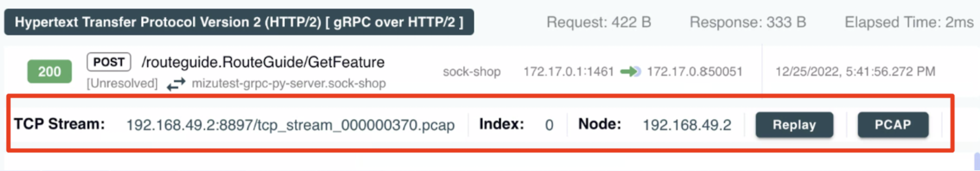
Task: Click the destination address ending in 50051
Action: tap(694, 72)
